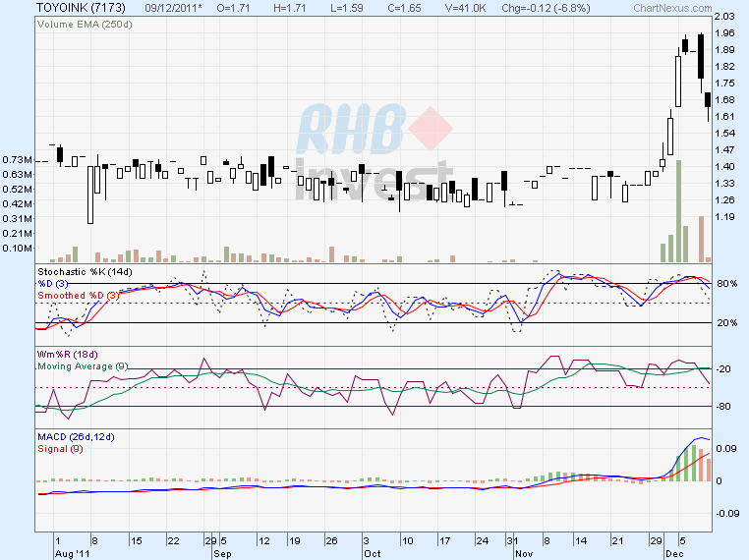Click the RHB Invest watermark logo
The height and width of the screenshot is (560, 749).
374,152
